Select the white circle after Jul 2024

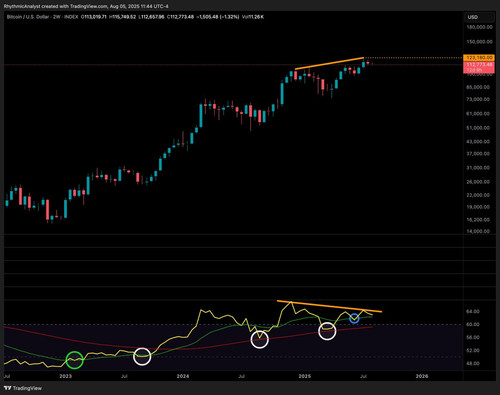259,339
